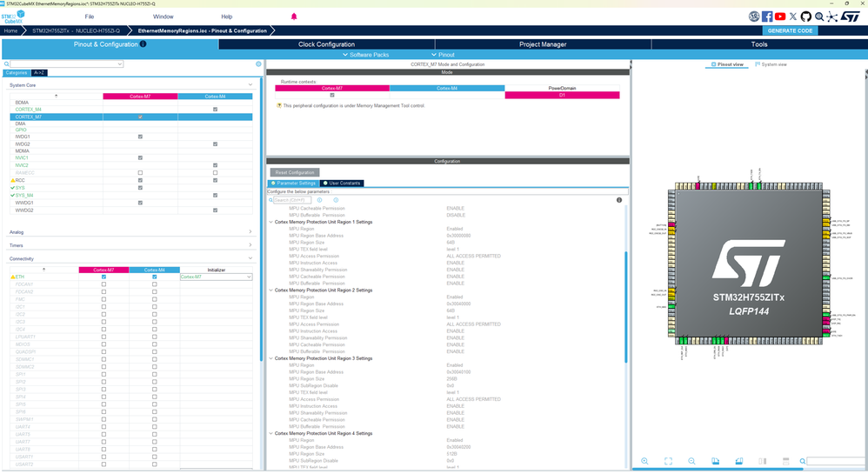Viewport: 868px width, 474px height.
Task: Switch to the A->Z sorting tab
Action: (x=39, y=72)
